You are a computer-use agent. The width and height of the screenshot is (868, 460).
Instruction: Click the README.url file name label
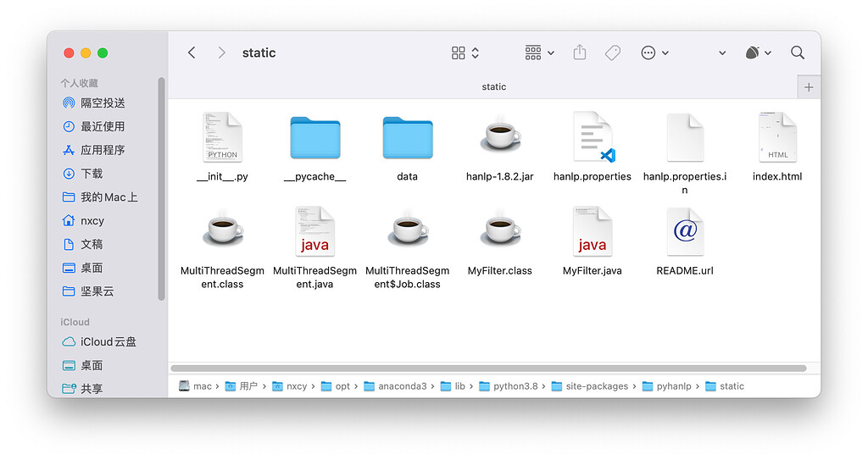tap(685, 271)
